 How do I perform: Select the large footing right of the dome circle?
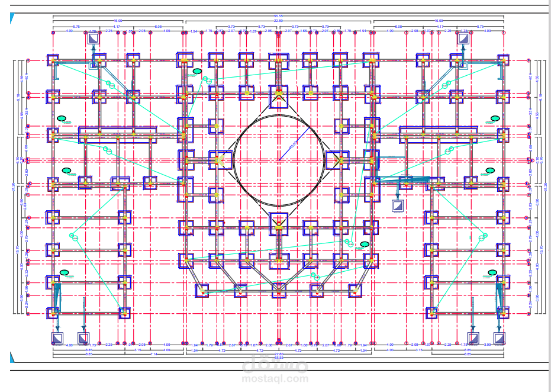[338, 160]
